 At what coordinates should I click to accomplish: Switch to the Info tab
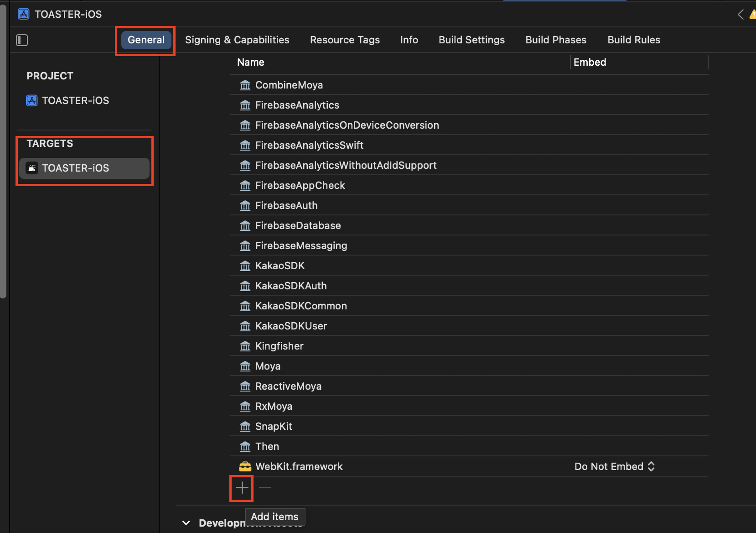(x=409, y=40)
